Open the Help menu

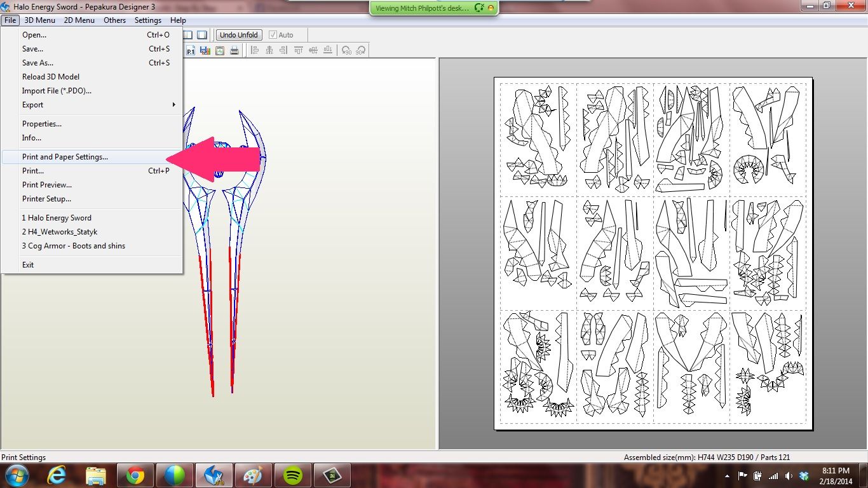tap(178, 20)
